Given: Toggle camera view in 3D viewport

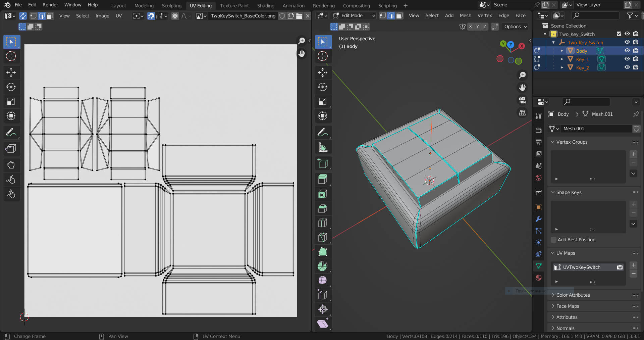Looking at the screenshot, I should pyautogui.click(x=522, y=100).
